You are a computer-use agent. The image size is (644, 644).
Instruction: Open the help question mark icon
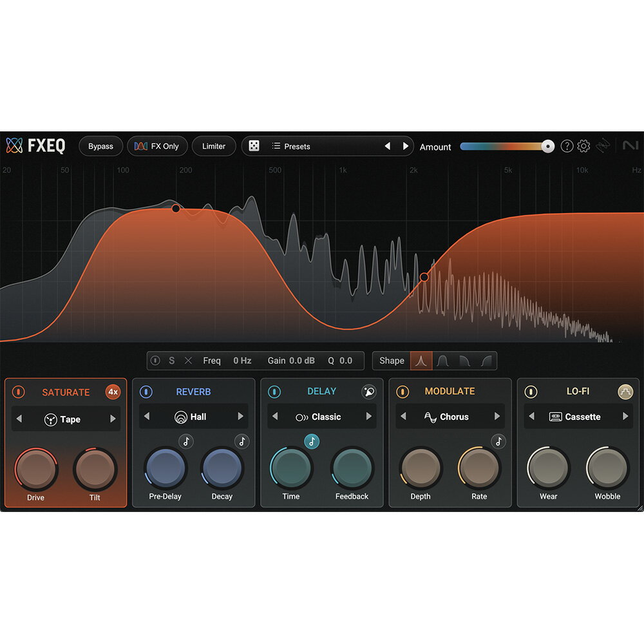click(567, 146)
